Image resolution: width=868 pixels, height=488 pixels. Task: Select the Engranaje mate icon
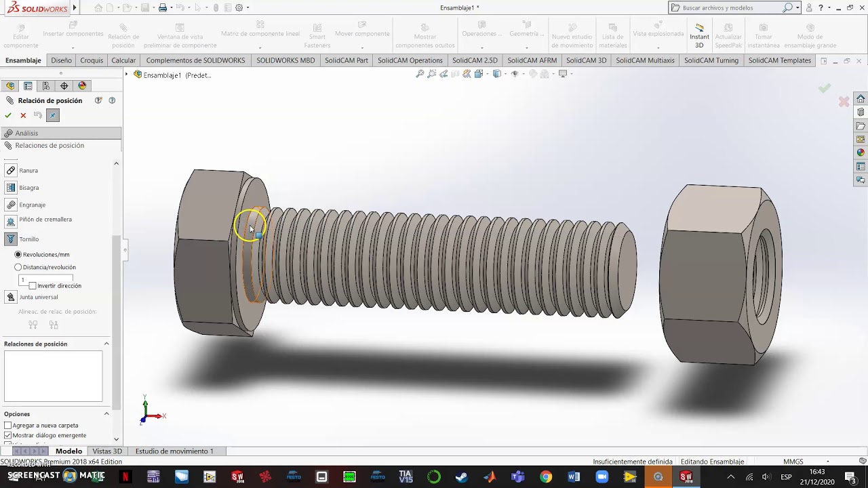tap(11, 205)
